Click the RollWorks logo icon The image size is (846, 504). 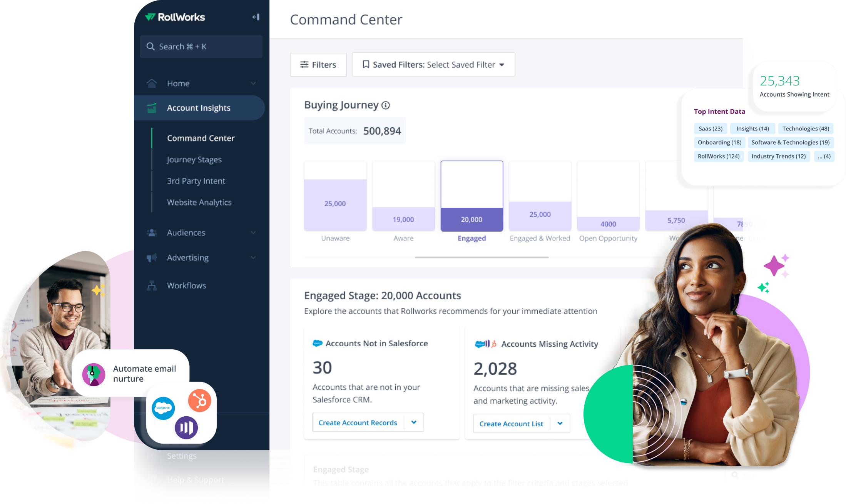pos(151,17)
